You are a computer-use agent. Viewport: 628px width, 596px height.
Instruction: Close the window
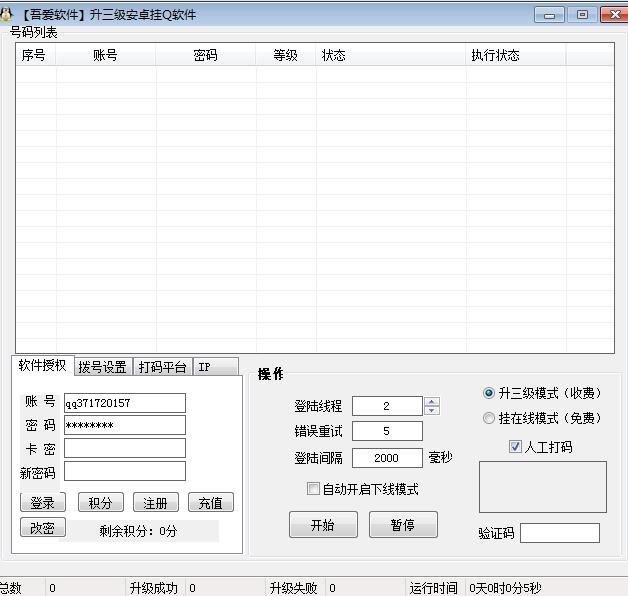pyautogui.click(x=614, y=15)
